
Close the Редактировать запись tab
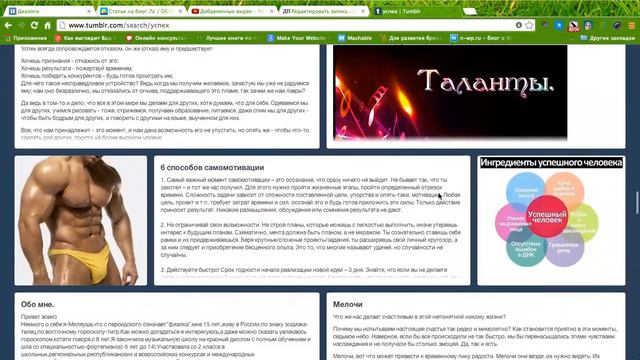click(x=363, y=11)
